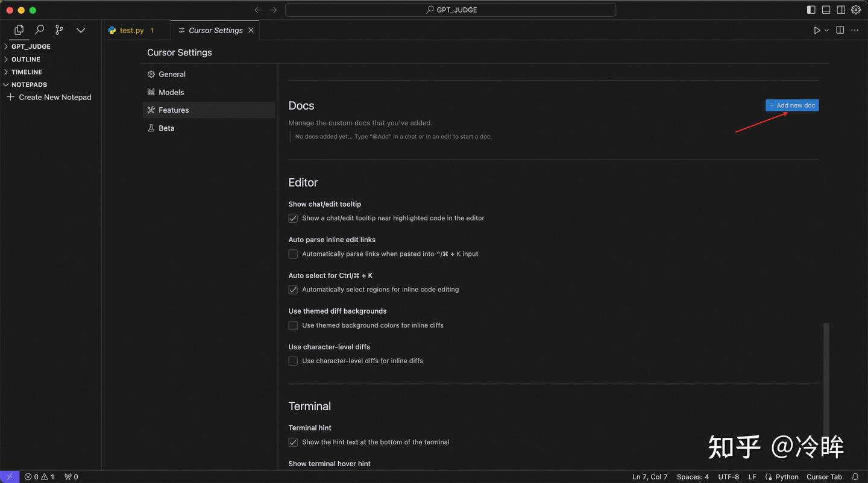Run Python file with the play icon
The height and width of the screenshot is (483, 868).
pos(817,30)
